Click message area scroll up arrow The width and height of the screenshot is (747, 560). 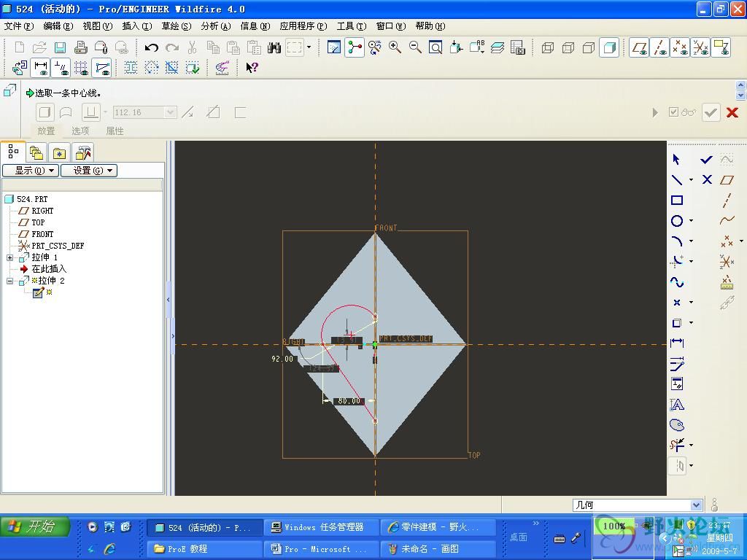click(740, 85)
